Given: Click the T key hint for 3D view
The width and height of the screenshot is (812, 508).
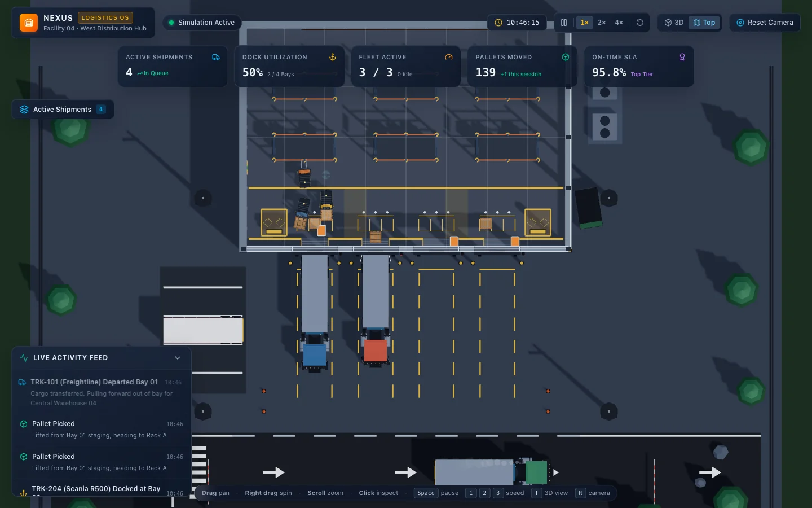Looking at the screenshot, I should click(x=536, y=493).
